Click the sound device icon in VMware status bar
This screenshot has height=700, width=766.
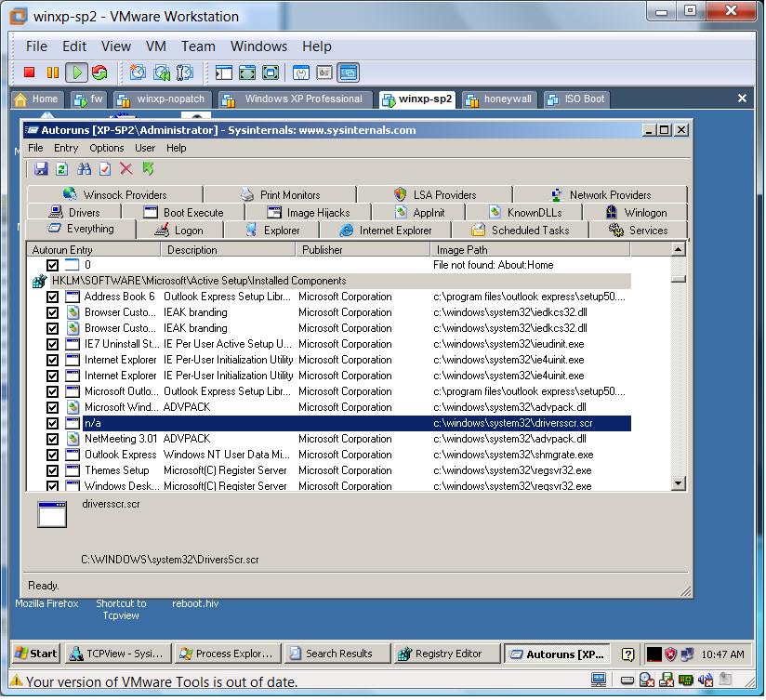click(705, 680)
